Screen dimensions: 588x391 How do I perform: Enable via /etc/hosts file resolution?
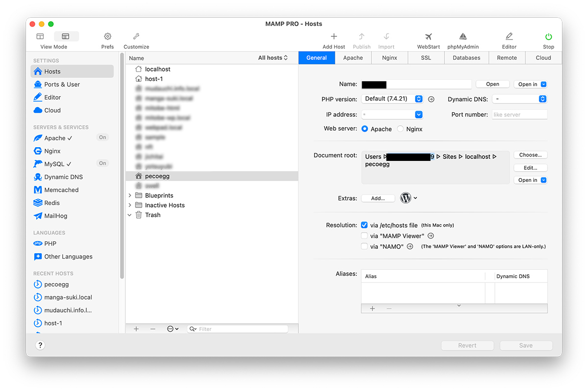pos(364,225)
